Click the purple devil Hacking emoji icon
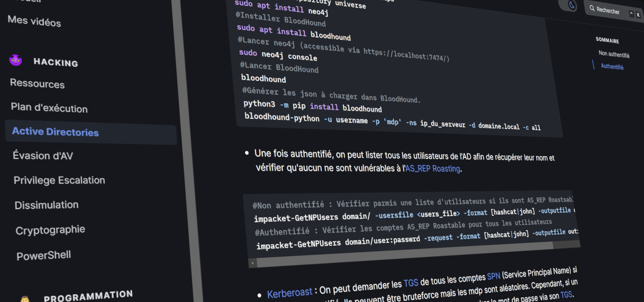 [x=15, y=60]
